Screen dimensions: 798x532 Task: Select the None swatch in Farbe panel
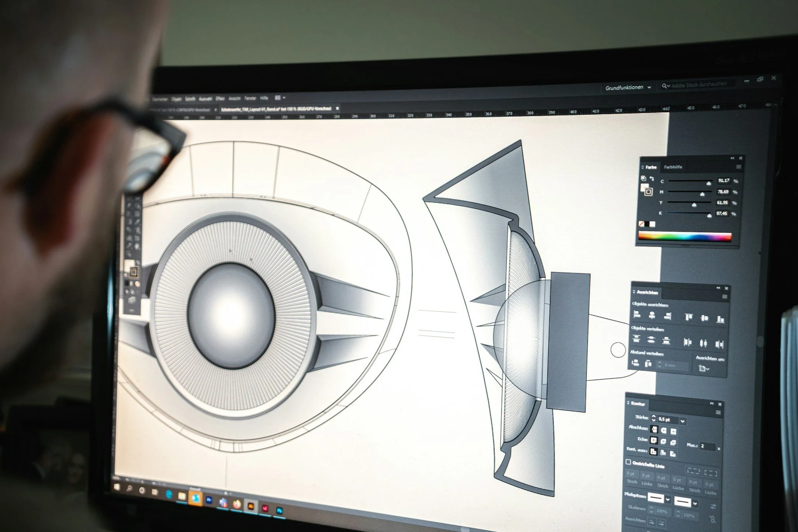click(x=641, y=224)
